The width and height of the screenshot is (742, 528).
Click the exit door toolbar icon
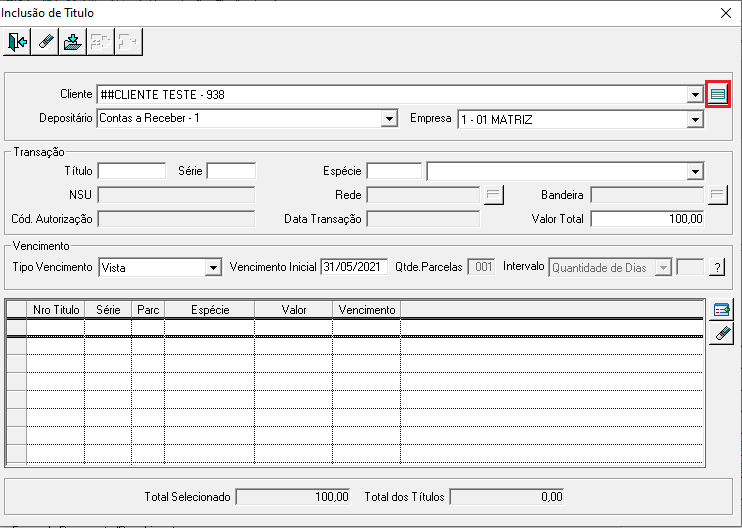17,42
